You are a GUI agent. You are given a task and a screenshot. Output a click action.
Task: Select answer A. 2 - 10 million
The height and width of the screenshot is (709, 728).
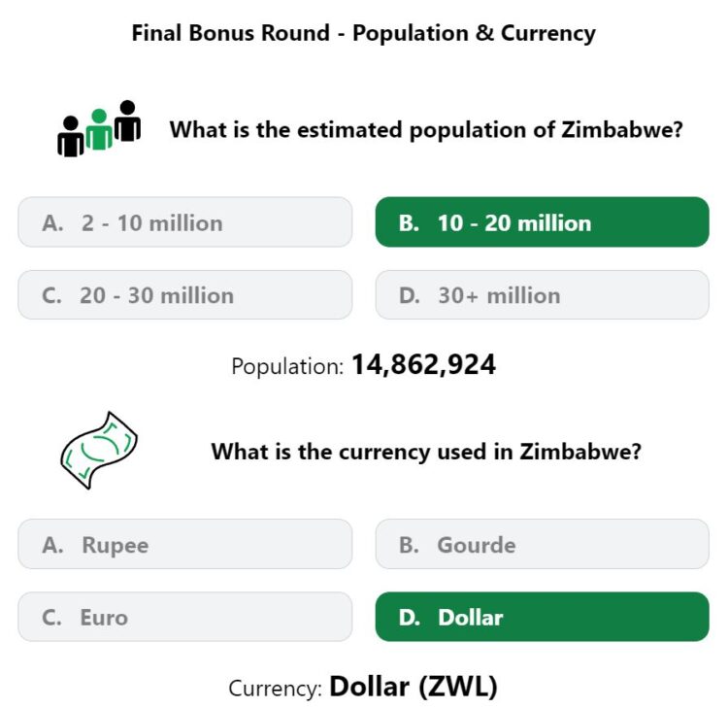184,222
